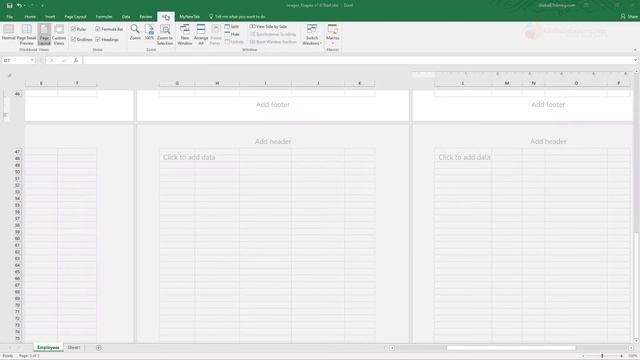Viewport: 640px width, 360px height.
Task: Add footer on right page
Action: pos(548,104)
